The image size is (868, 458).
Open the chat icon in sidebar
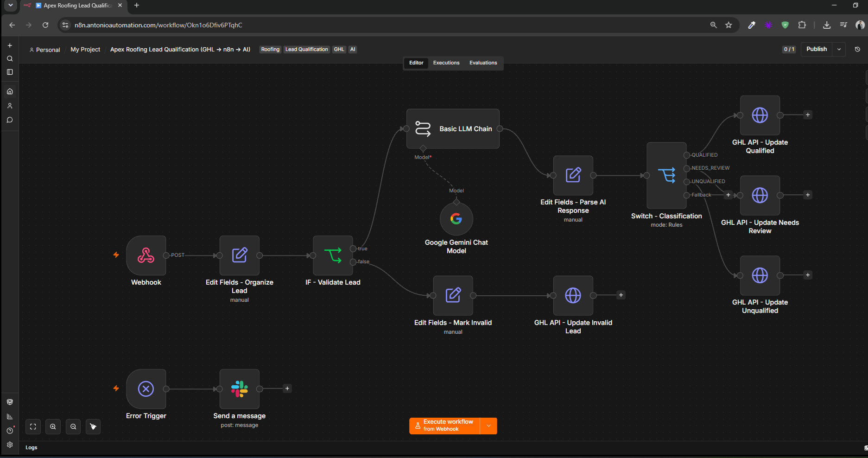click(10, 120)
